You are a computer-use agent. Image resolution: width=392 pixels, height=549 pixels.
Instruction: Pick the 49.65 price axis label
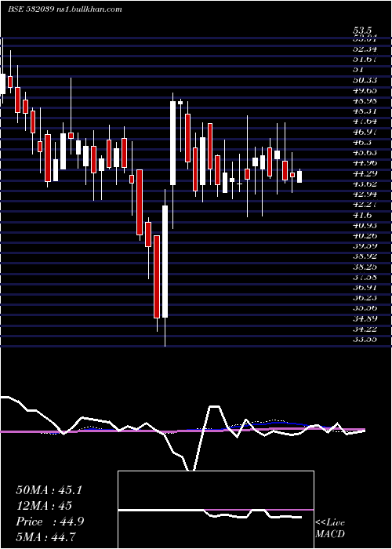(365, 90)
